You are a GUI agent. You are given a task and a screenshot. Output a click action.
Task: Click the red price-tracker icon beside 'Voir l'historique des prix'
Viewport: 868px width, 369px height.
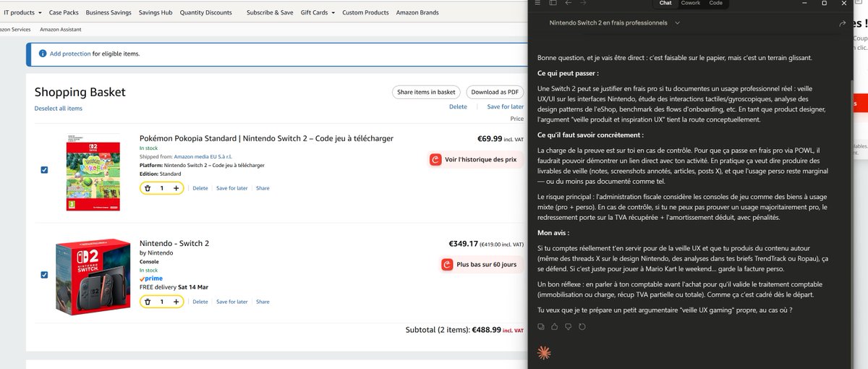(435, 160)
